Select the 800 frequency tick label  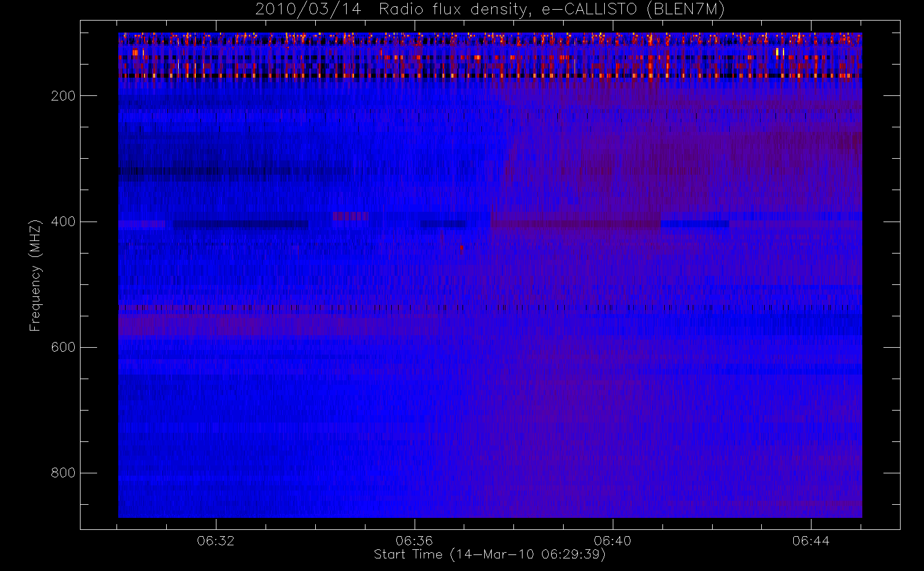(x=63, y=473)
